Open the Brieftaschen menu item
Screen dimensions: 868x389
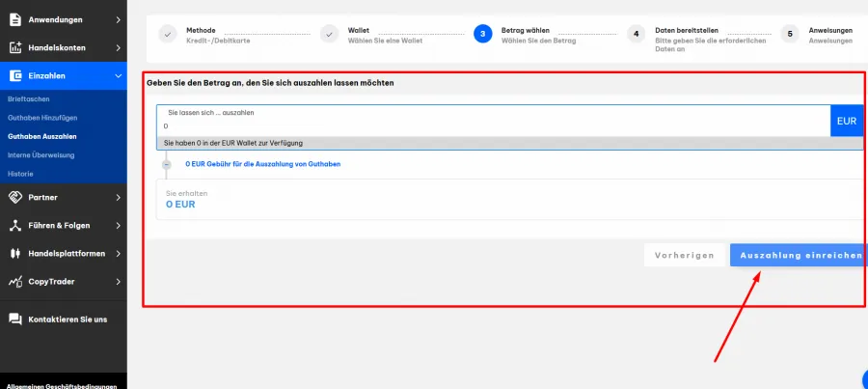coord(29,99)
